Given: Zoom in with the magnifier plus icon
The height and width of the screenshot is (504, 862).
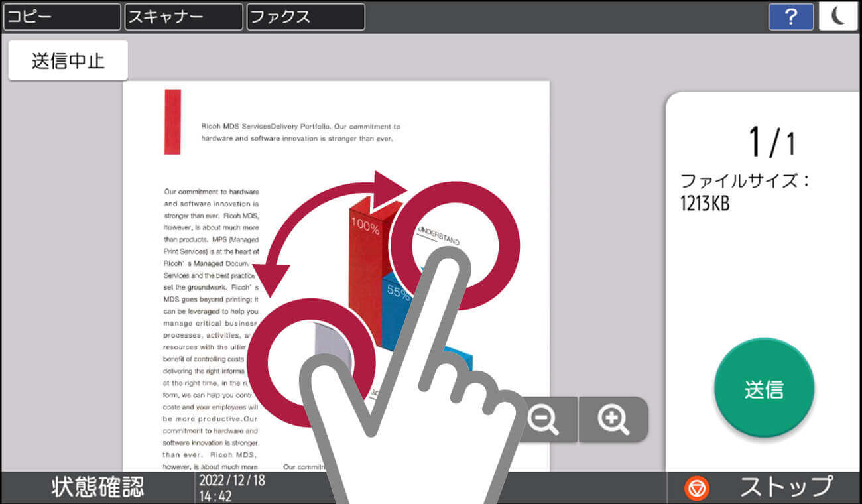Looking at the screenshot, I should coord(613,418).
